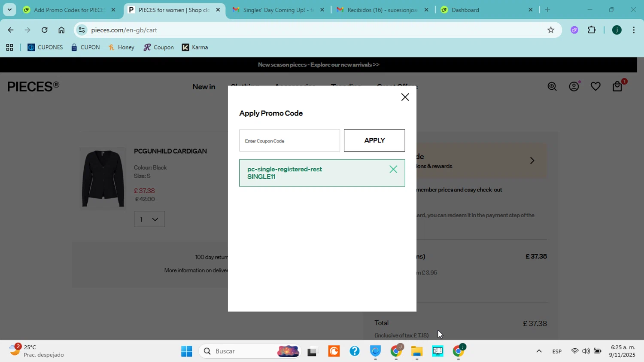Open a new browser tab
The height and width of the screenshot is (362, 644).
click(547, 10)
